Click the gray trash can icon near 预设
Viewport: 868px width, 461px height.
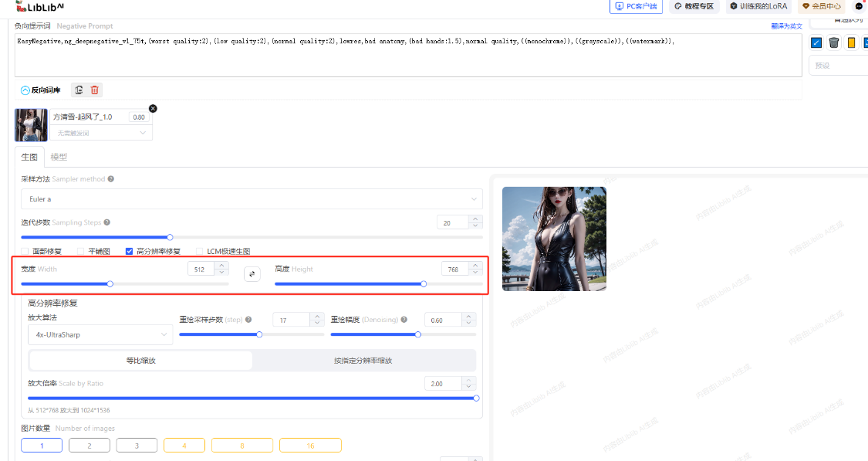pos(834,42)
